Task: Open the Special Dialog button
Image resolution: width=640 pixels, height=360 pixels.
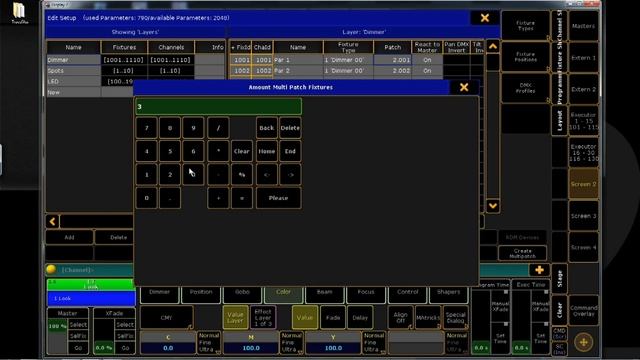Action: tap(456, 317)
